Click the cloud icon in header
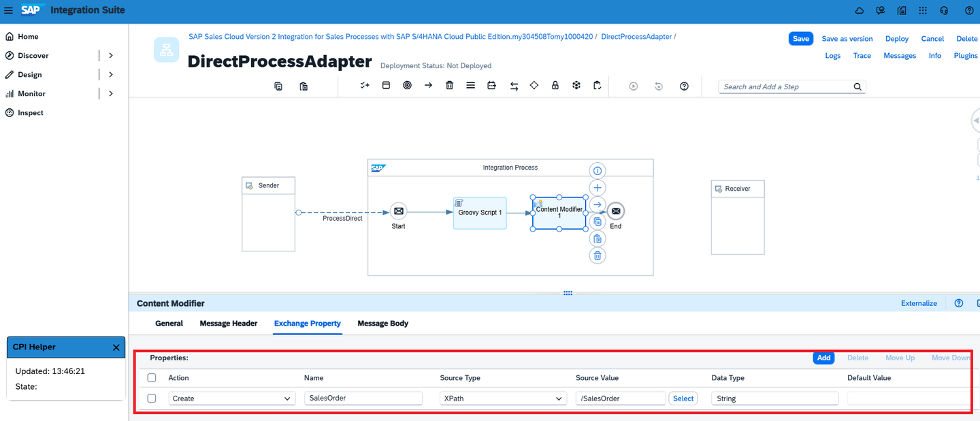 (860, 10)
